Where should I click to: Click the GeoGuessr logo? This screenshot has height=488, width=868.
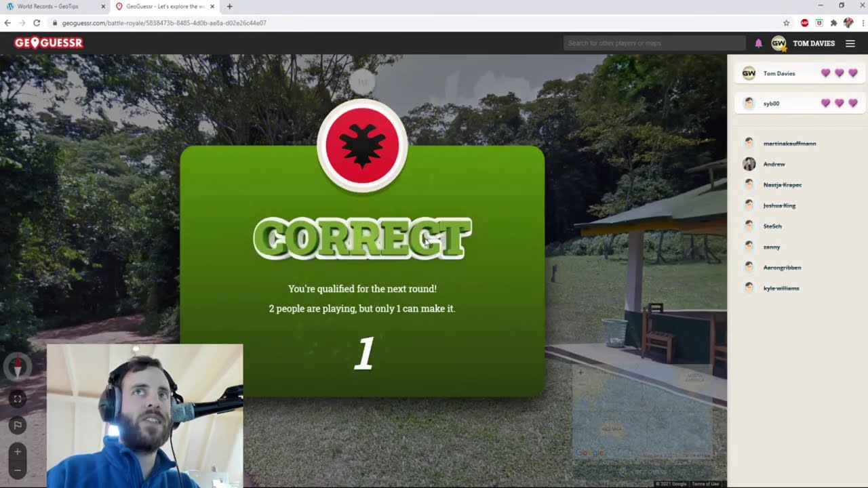point(48,43)
